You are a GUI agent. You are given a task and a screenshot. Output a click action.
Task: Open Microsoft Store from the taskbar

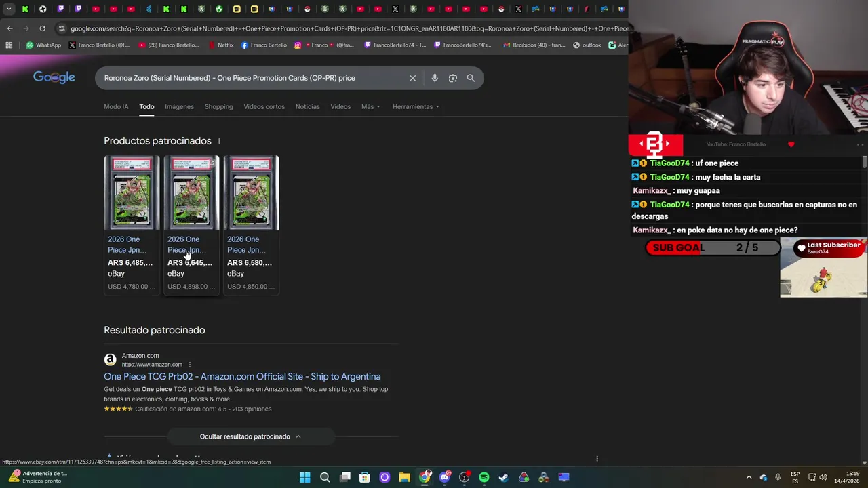(365, 477)
